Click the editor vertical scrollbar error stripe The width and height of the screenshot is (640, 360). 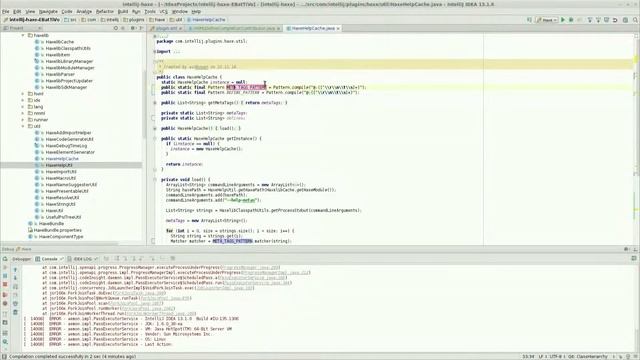coord(636,139)
